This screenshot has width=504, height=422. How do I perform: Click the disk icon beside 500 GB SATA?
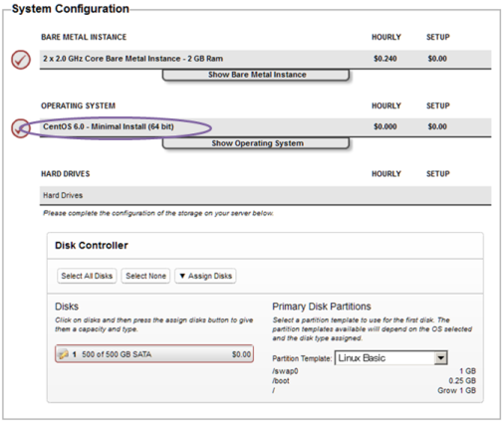click(63, 354)
